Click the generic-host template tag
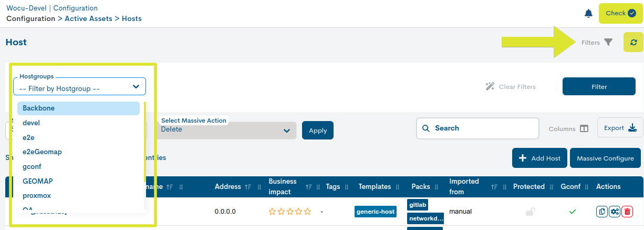 click(376, 212)
